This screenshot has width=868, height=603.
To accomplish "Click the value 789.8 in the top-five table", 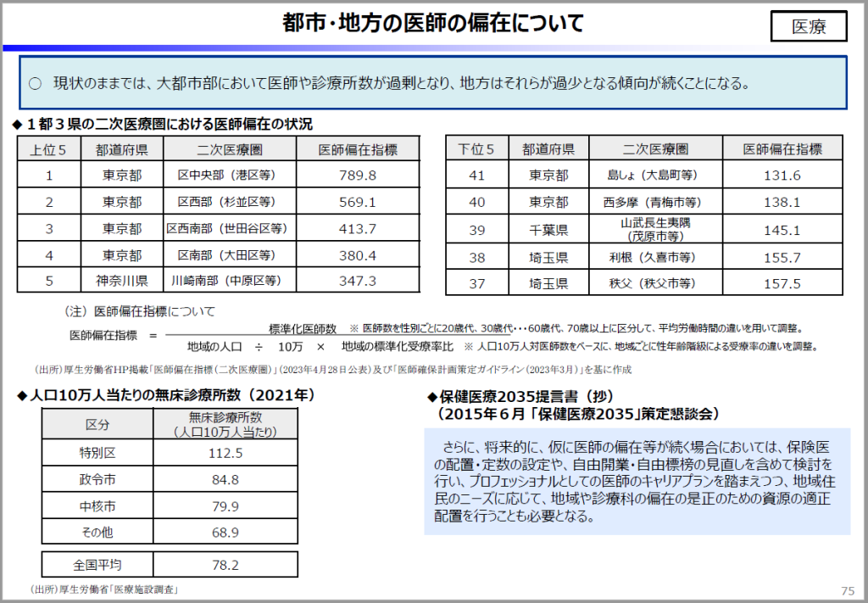I will coord(358,175).
